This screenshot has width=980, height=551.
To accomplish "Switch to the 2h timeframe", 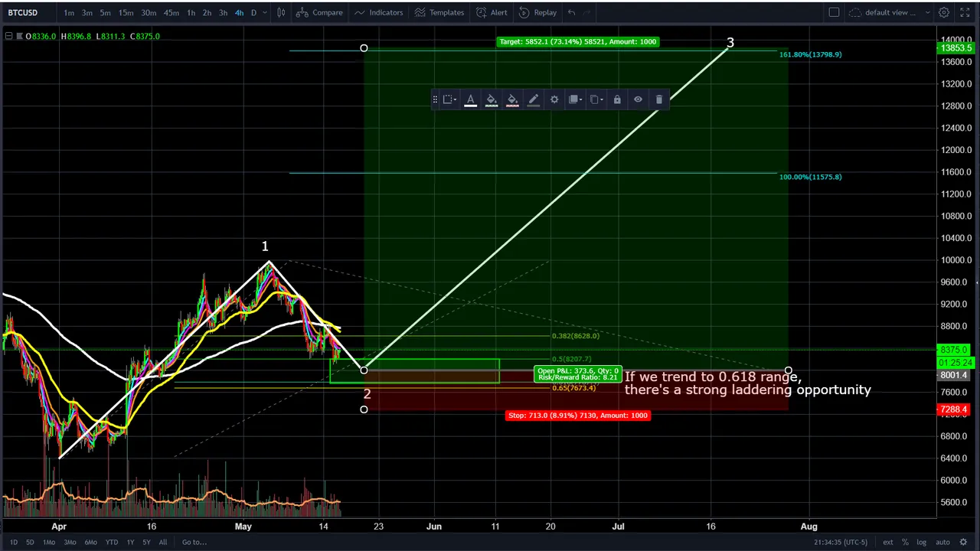I will click(x=207, y=12).
